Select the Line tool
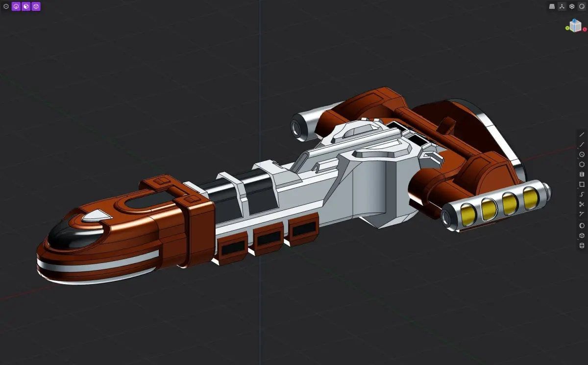The height and width of the screenshot is (365, 588). coord(582,134)
